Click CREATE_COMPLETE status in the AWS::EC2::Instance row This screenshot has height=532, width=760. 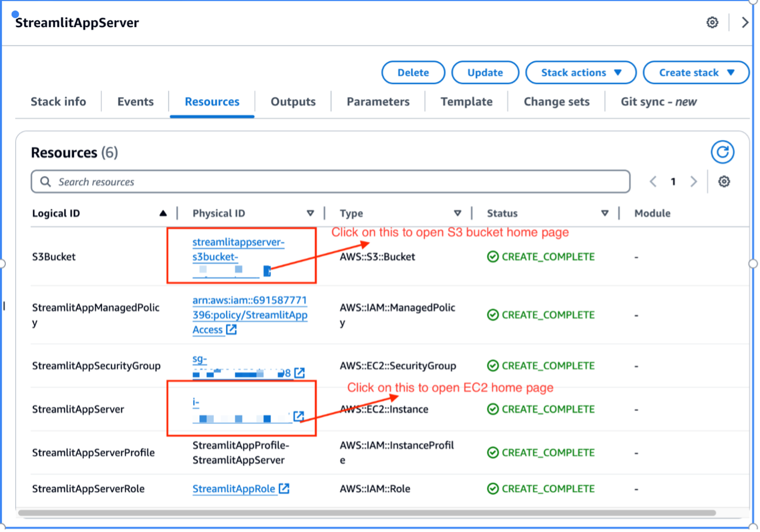(541, 409)
